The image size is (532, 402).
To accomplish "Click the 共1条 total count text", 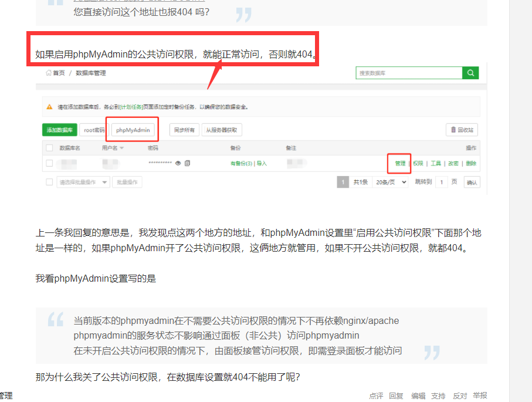I will (360, 183).
